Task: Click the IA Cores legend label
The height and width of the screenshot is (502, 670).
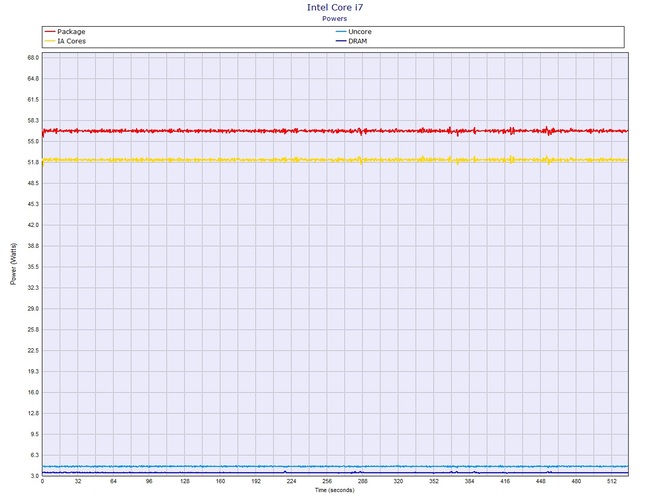Action: (71, 41)
